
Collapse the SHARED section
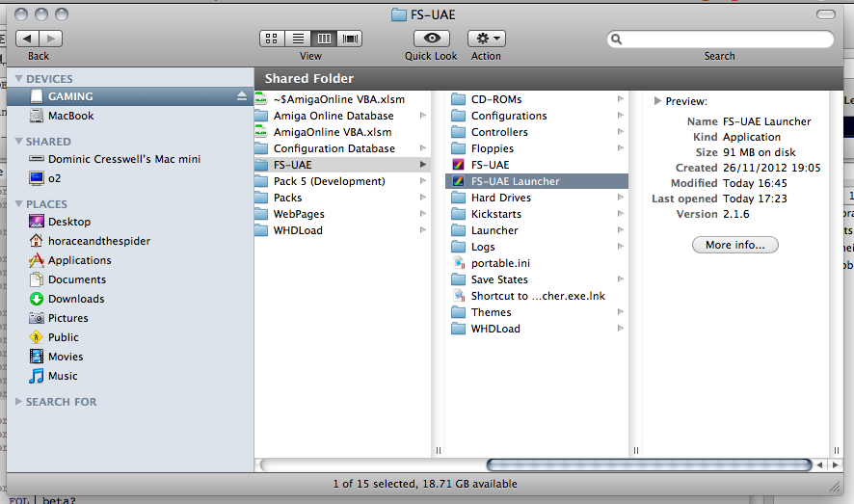[x=18, y=142]
